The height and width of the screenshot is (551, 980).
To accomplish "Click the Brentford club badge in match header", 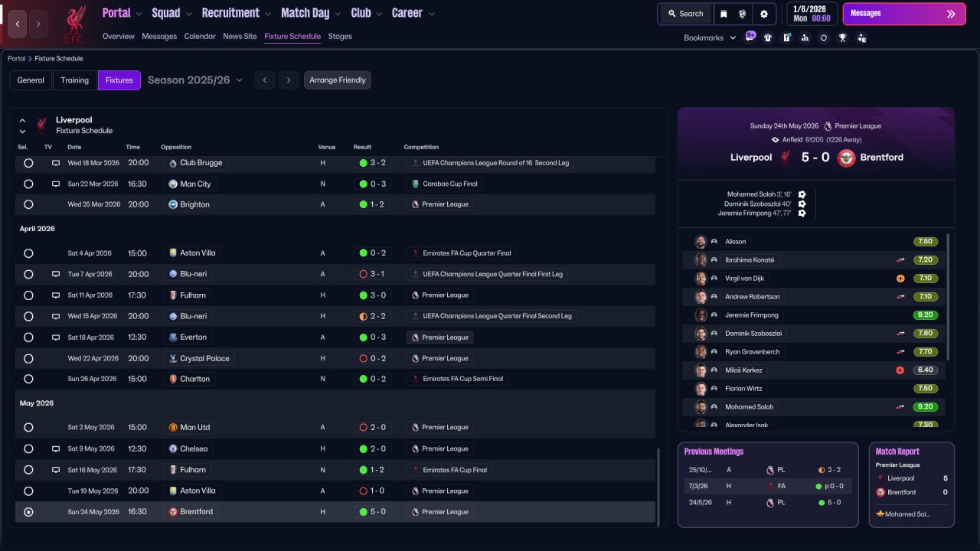I will [846, 158].
